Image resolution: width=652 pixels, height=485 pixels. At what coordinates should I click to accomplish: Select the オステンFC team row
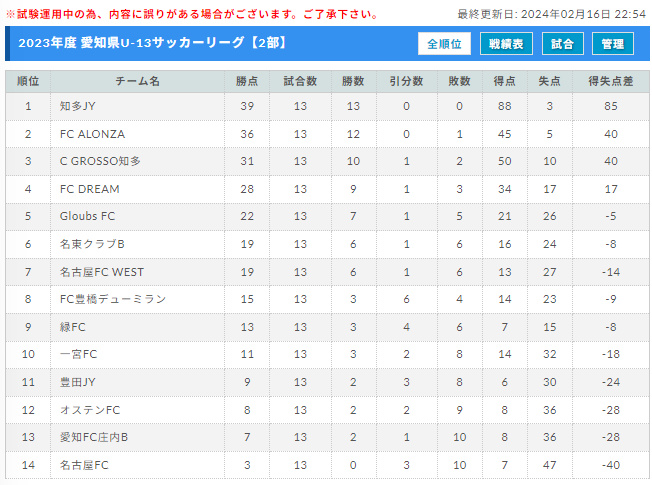coord(327,410)
